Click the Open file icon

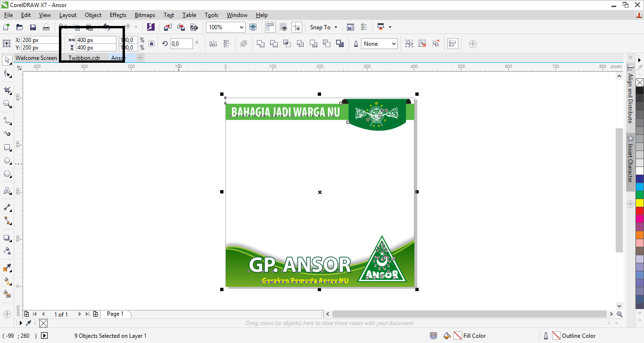[20, 27]
